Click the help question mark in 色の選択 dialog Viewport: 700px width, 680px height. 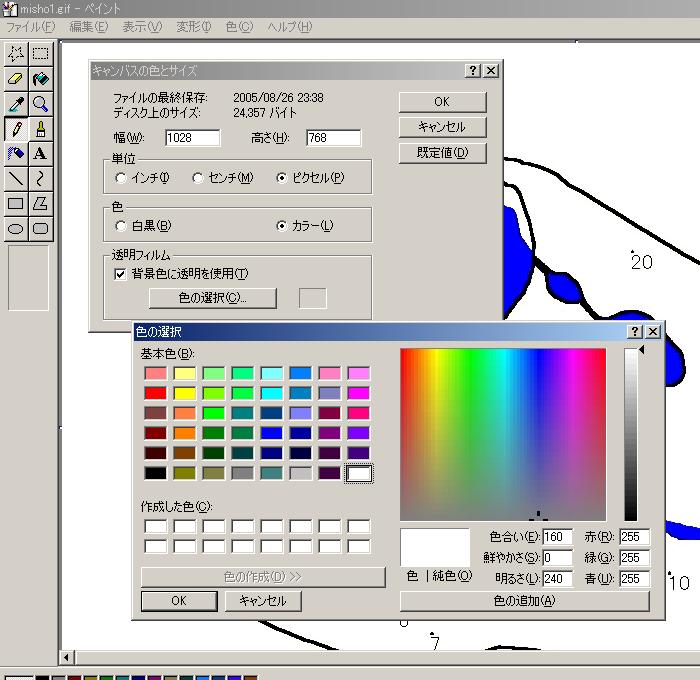coord(634,331)
